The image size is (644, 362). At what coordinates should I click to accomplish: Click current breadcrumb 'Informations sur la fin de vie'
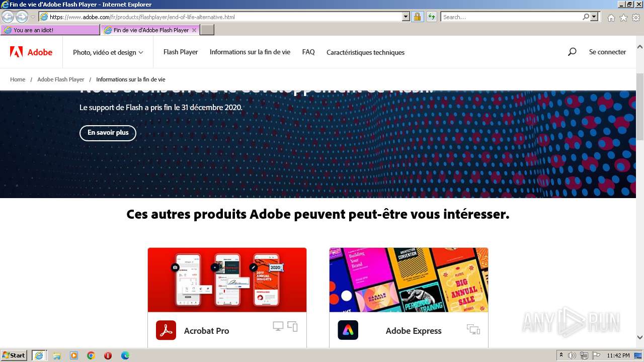[x=131, y=79]
